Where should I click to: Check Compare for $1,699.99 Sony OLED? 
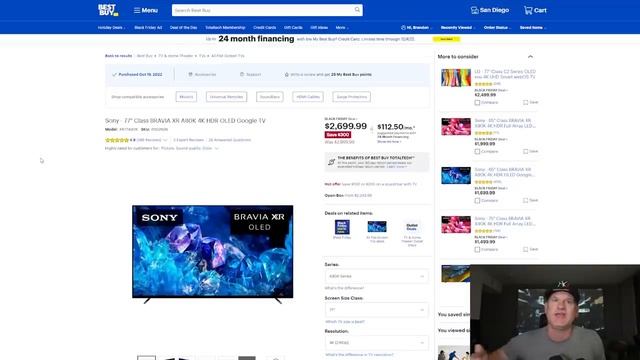[477, 200]
